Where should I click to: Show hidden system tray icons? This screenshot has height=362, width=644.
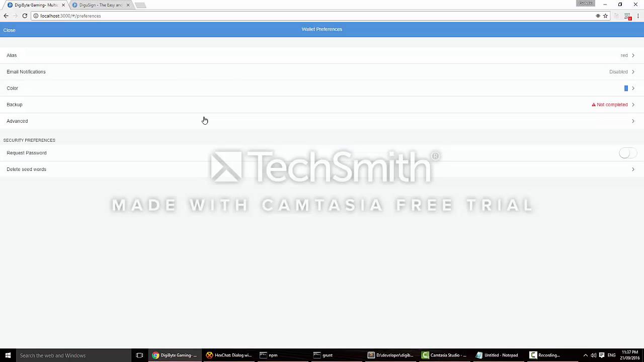coord(585,355)
